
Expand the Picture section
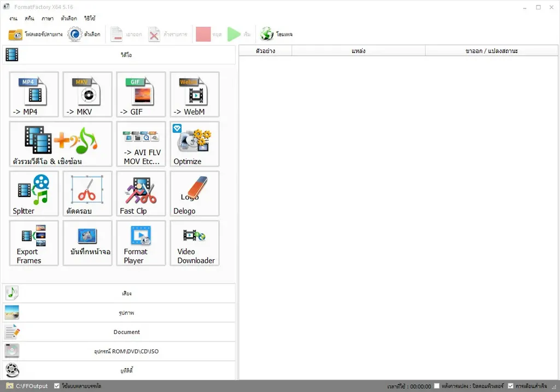119,312
